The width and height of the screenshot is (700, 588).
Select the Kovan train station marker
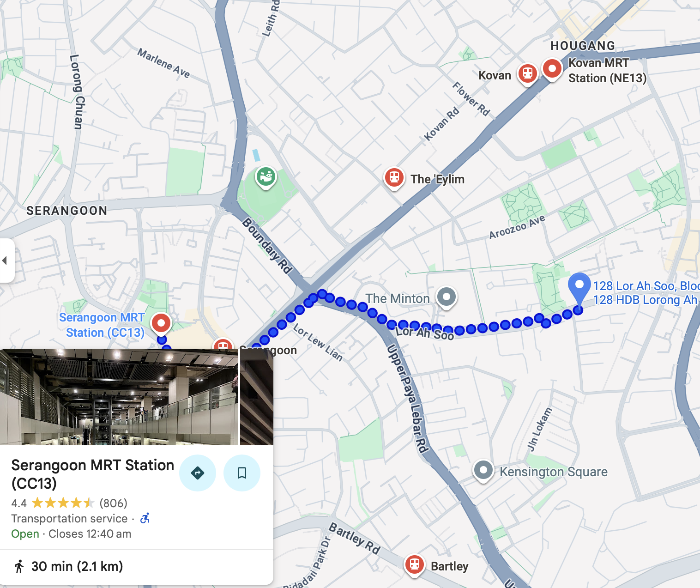pyautogui.click(x=528, y=74)
